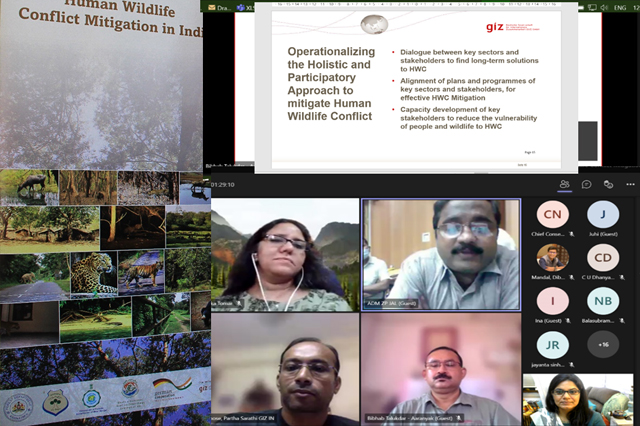Click Bibhab Talukdar Aaranyak video tile
Image resolution: width=640 pixels, height=426 pixels.
pyautogui.click(x=440, y=368)
